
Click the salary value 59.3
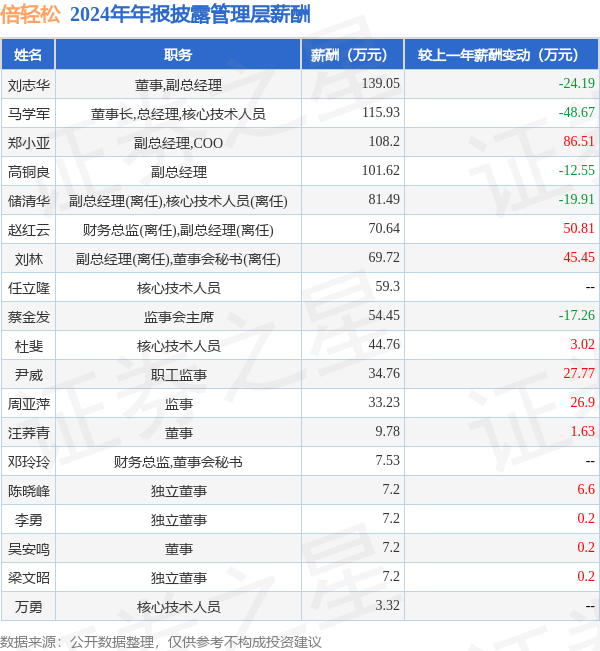pyautogui.click(x=387, y=286)
